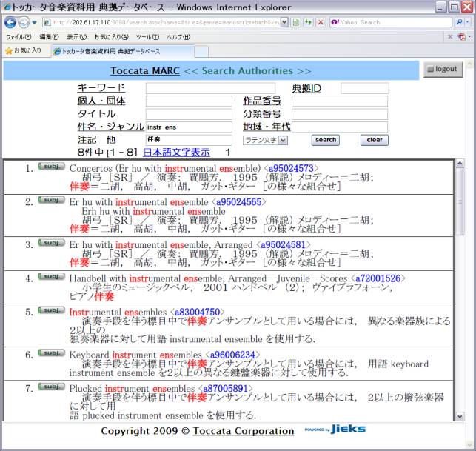Click the results list scroll-up arrow

tap(460, 164)
